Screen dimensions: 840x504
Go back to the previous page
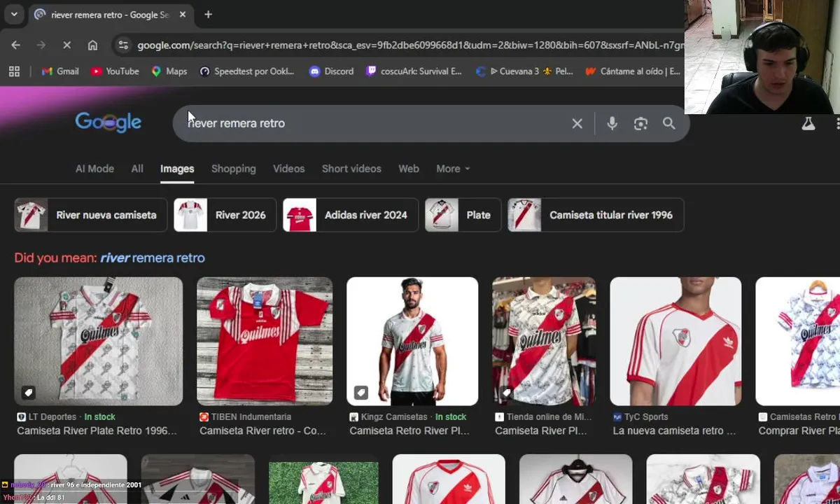click(x=16, y=45)
